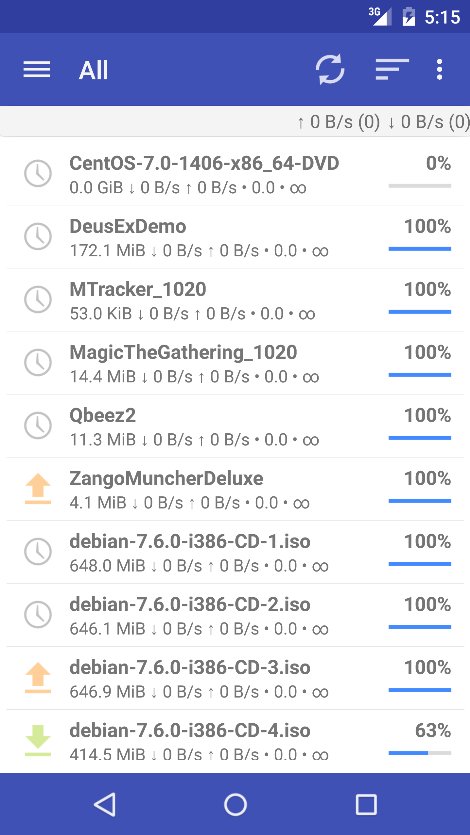Tap the 0% progress bar of CentOS
The width and height of the screenshot is (470, 835).
tap(420, 186)
